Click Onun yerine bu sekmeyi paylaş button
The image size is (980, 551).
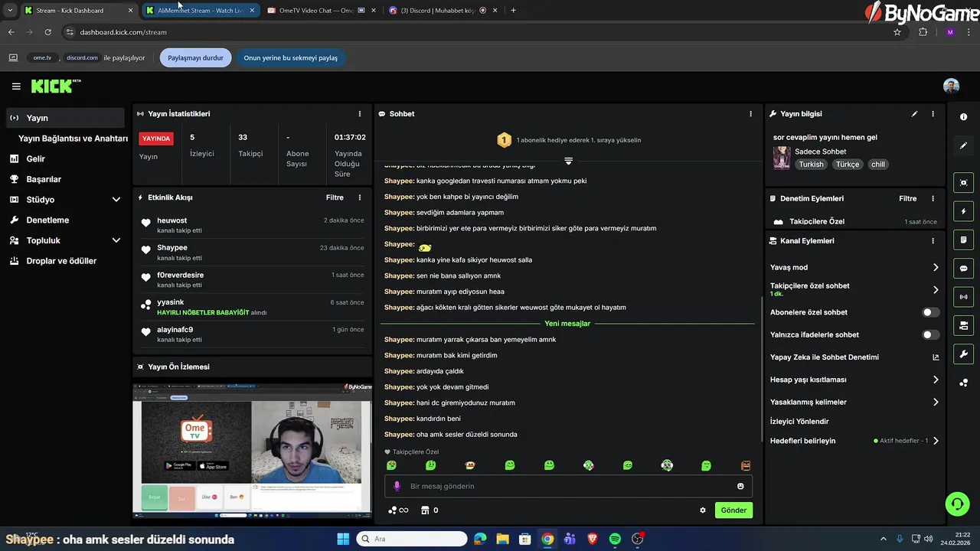pyautogui.click(x=290, y=57)
